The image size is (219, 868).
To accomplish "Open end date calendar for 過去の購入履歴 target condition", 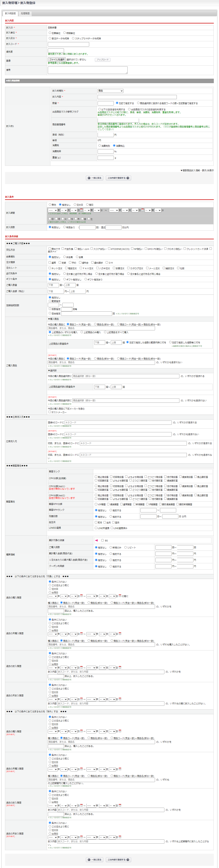I will pos(120,596).
